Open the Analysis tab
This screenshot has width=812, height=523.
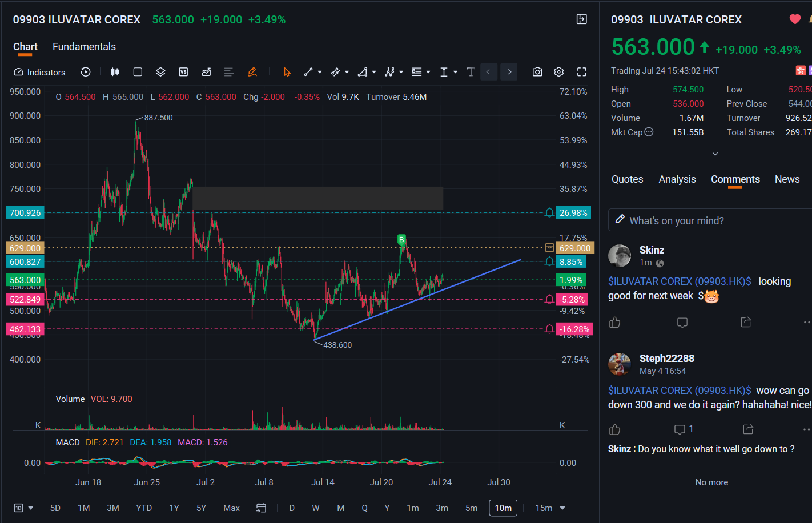[x=677, y=179]
